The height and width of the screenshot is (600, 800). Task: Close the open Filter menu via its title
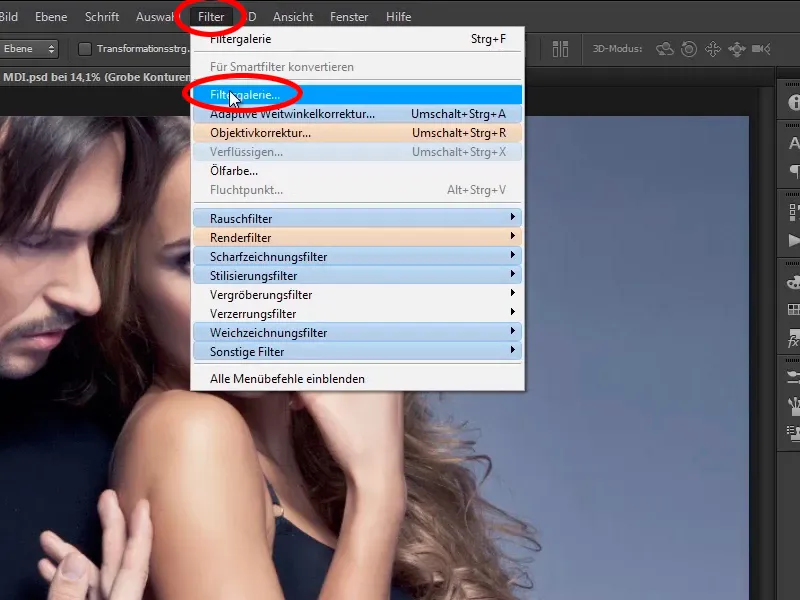[x=211, y=17]
